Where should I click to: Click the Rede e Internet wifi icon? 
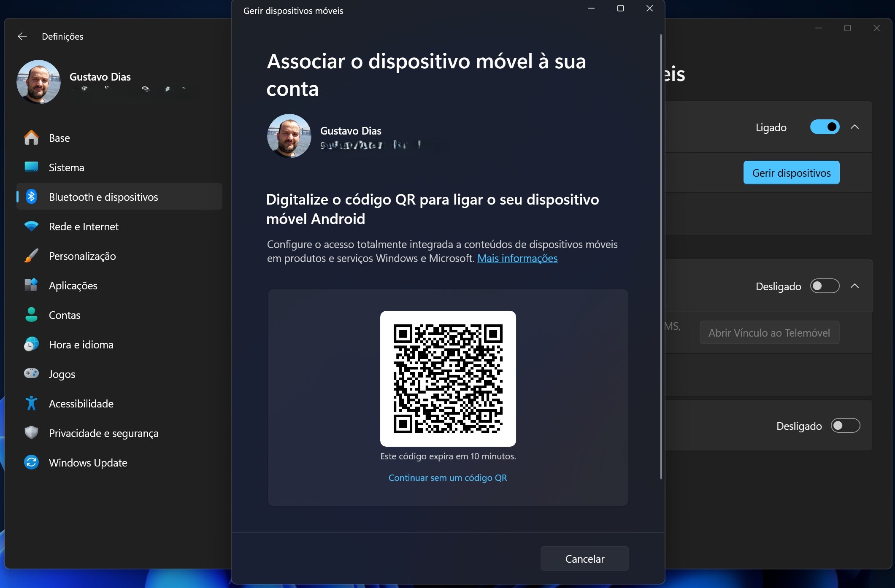point(31,226)
